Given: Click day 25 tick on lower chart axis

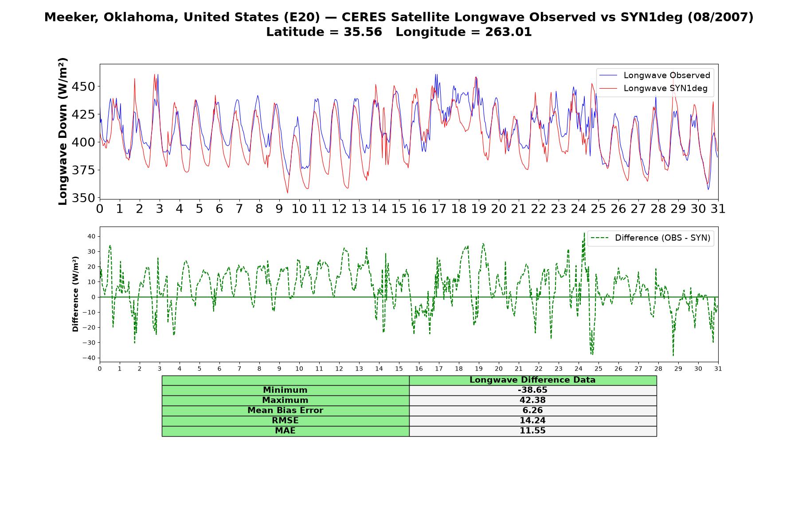Looking at the screenshot, I should 598,368.
